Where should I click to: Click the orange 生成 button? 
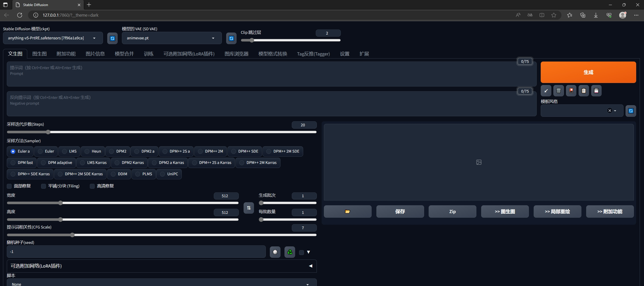[588, 72]
